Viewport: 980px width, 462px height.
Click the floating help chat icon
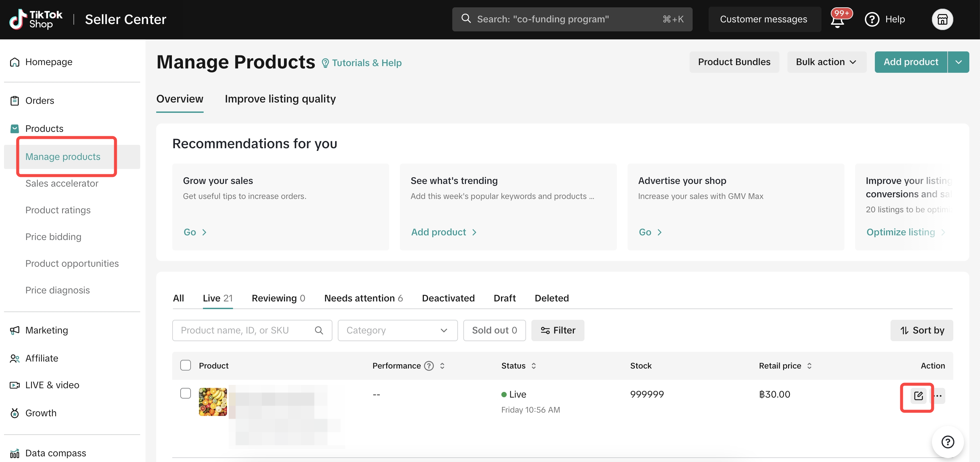947,442
